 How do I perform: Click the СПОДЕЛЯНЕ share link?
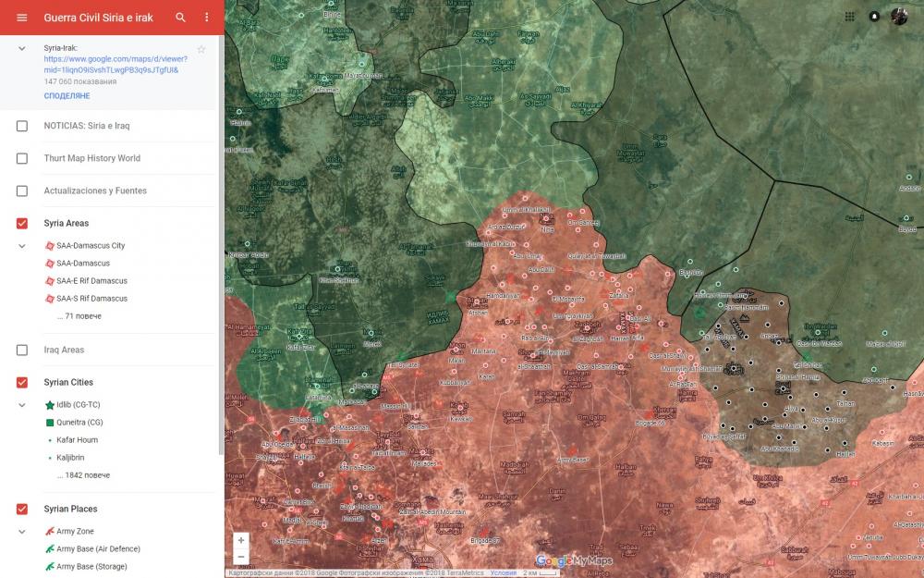(x=67, y=96)
